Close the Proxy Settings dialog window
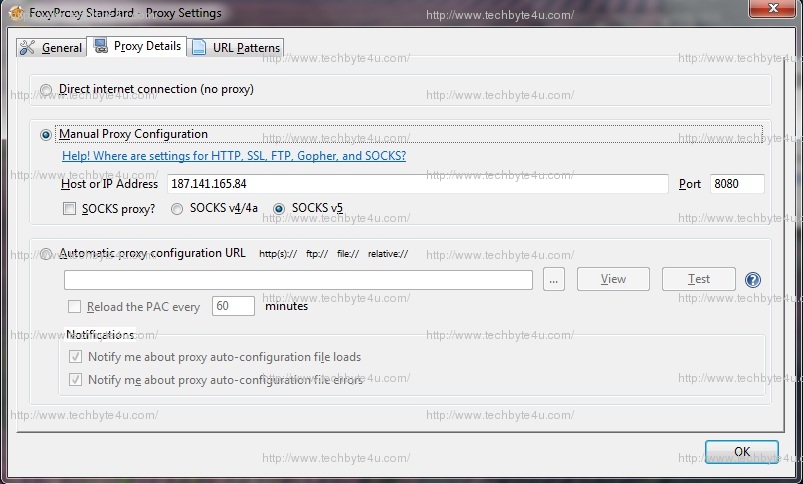 pyautogui.click(x=773, y=8)
